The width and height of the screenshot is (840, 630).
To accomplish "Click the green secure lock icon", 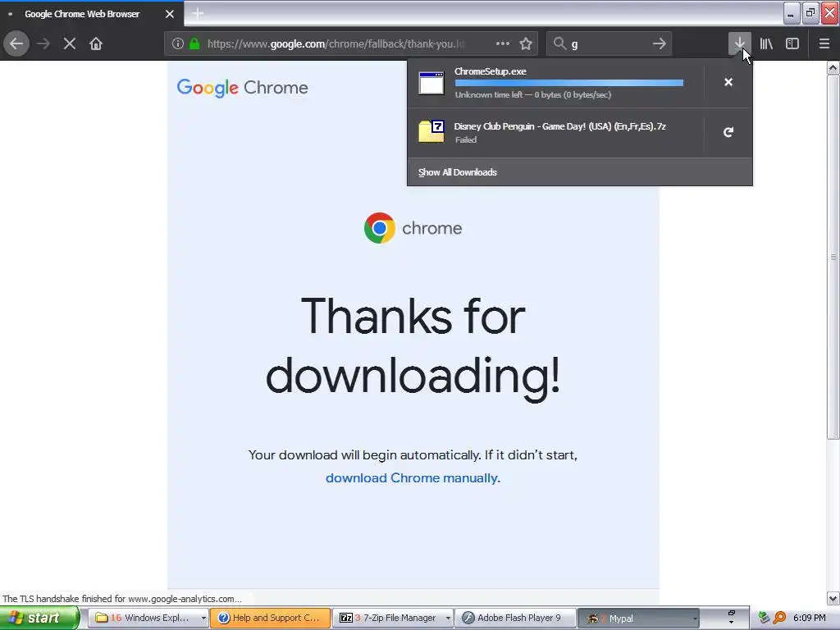I will (x=194, y=43).
